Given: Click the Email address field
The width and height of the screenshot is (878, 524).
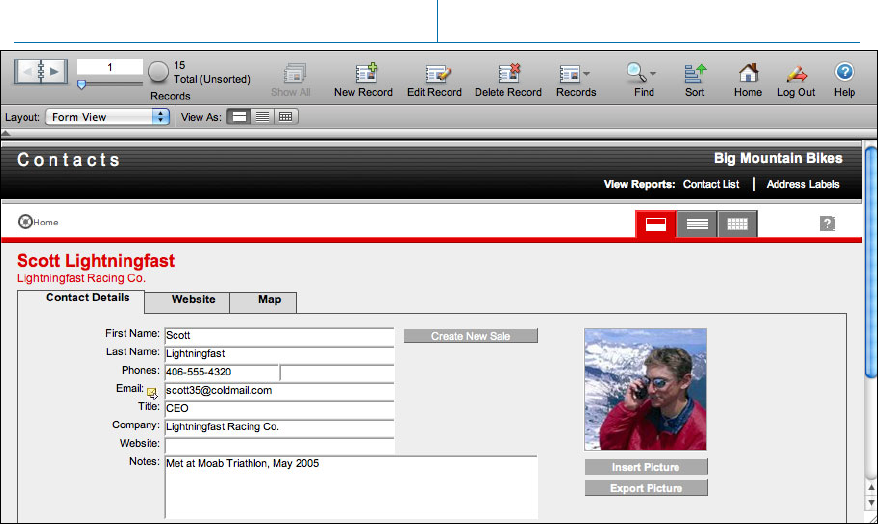Looking at the screenshot, I should 279,391.
